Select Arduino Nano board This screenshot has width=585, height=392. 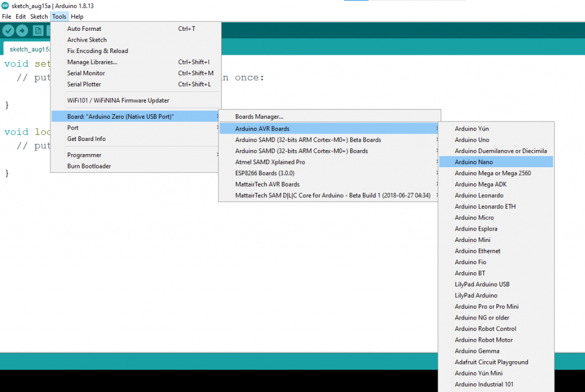(496, 162)
